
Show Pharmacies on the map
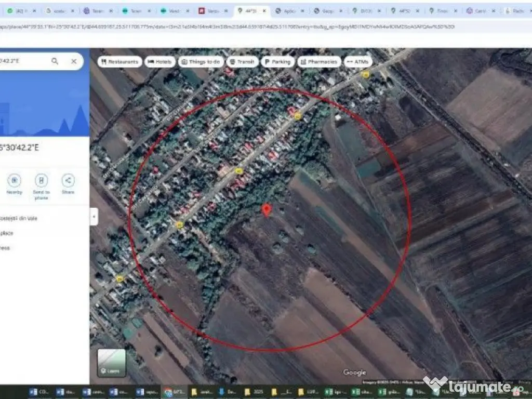pos(319,62)
